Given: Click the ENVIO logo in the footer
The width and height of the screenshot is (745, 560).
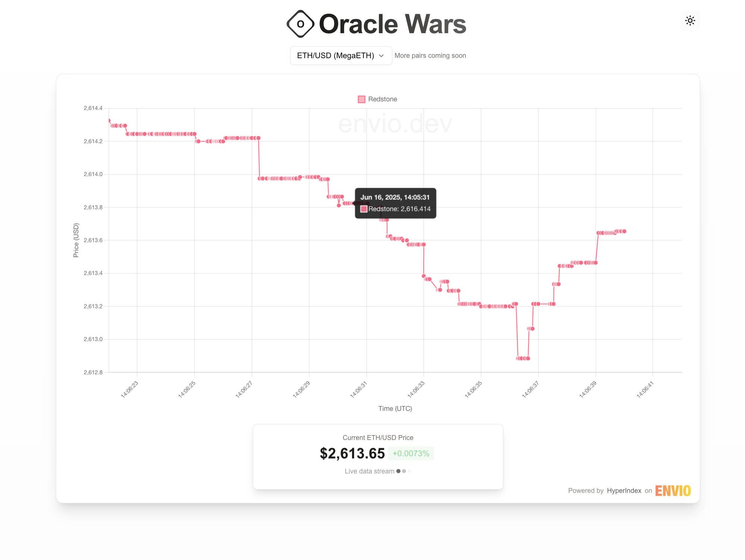Looking at the screenshot, I should (x=673, y=491).
